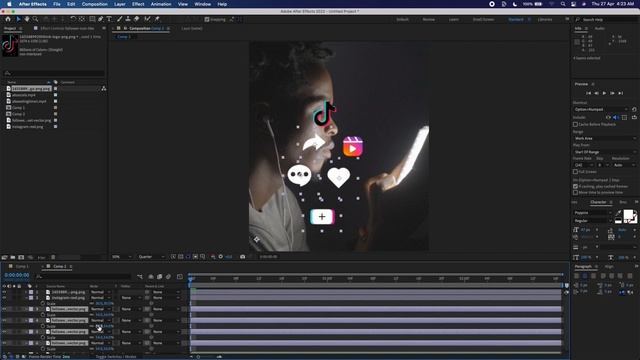The image size is (640, 360).
Task: Enable Cache Before Playback checkbox
Action: (576, 124)
